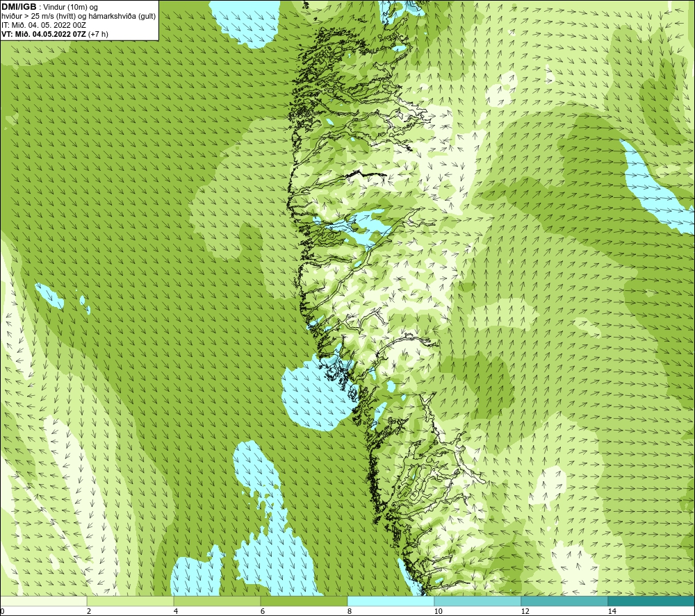Click the 10–12 m/s cyan legend segment
This screenshot has height=616, width=695.
tap(478, 601)
